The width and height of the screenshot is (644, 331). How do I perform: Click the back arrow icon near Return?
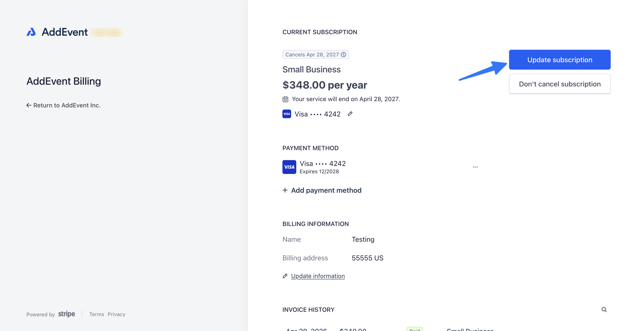[x=29, y=105]
